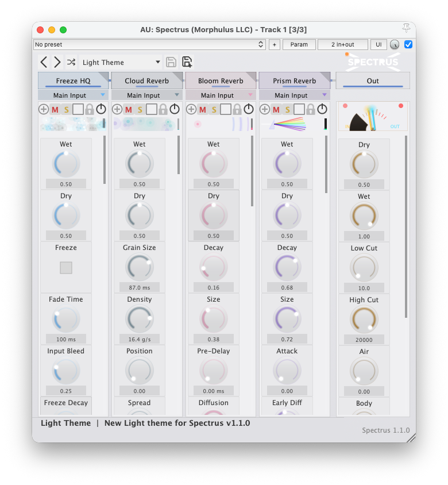Click the Grain Size knob in Cloud Reverb
The height and width of the screenshot is (485, 448).
point(140,267)
